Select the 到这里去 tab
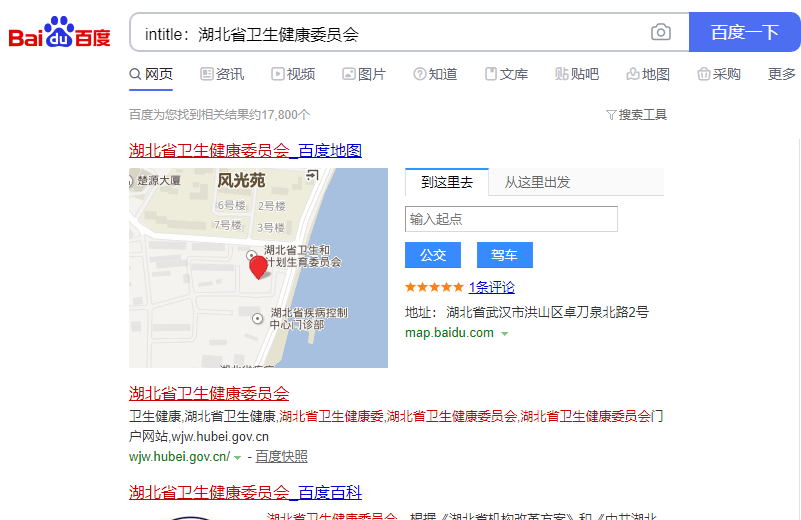This screenshot has width=801, height=520. click(447, 182)
